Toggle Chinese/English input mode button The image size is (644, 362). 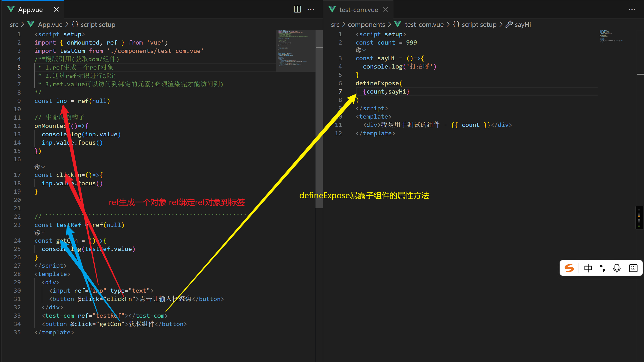tap(588, 268)
